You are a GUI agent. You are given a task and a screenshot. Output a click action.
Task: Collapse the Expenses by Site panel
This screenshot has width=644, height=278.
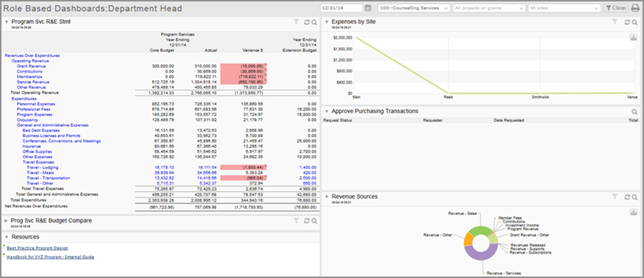click(x=326, y=21)
